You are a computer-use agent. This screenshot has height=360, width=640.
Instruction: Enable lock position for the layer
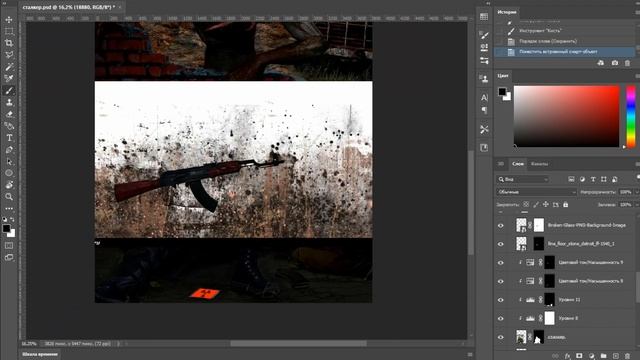coord(546,204)
